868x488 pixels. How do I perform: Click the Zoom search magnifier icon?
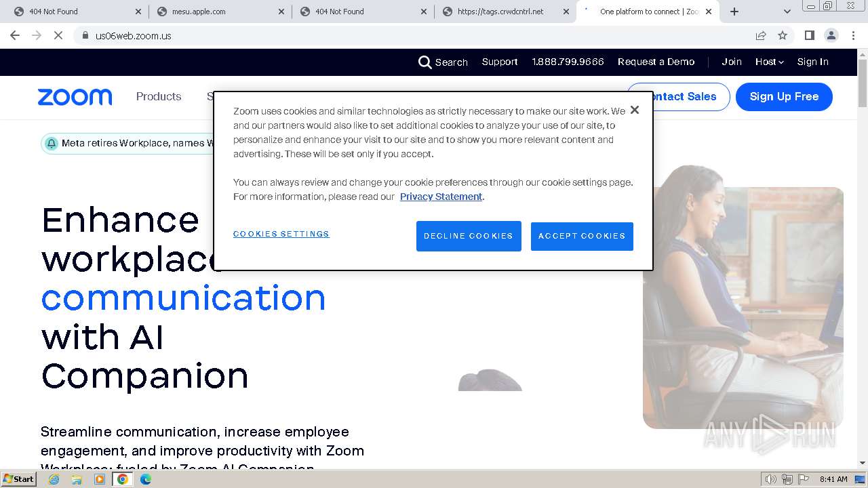click(x=425, y=62)
